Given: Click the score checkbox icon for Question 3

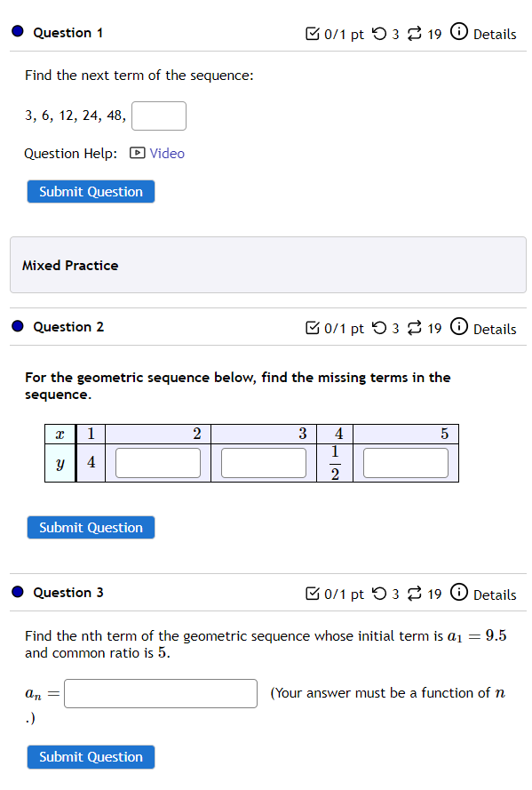Looking at the screenshot, I should coord(313,594).
